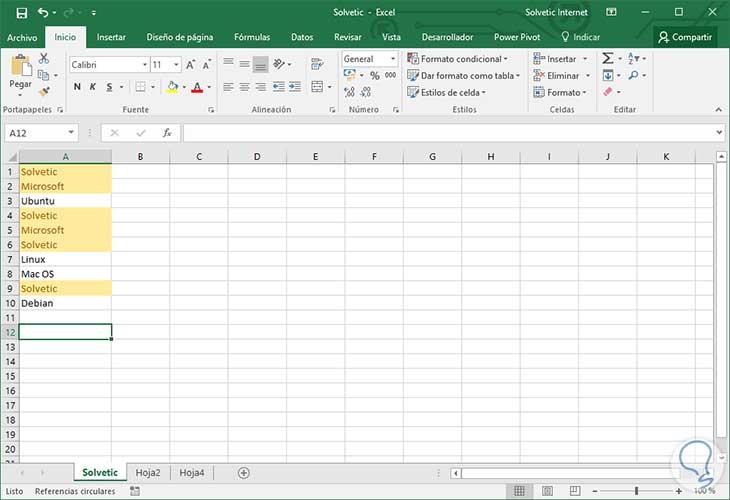This screenshot has width=730, height=500.
Task: Collapse the ribbon with the chevron
Action: point(718,110)
